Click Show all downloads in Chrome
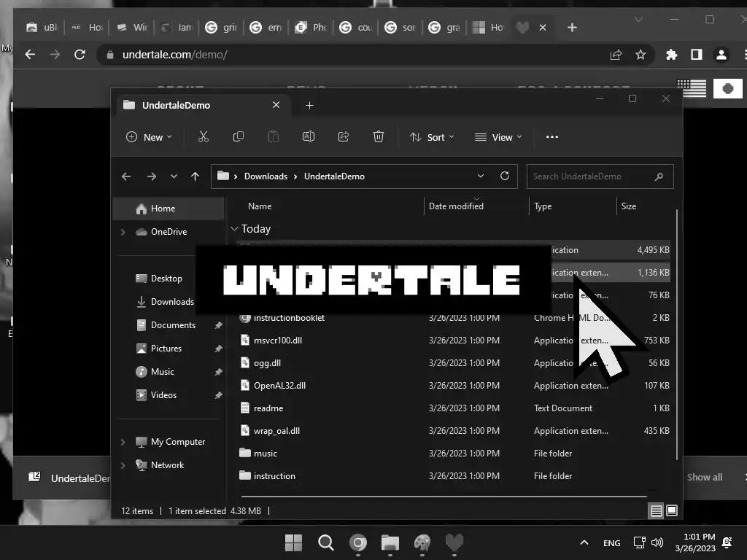This screenshot has height=560, width=747. 704,477
